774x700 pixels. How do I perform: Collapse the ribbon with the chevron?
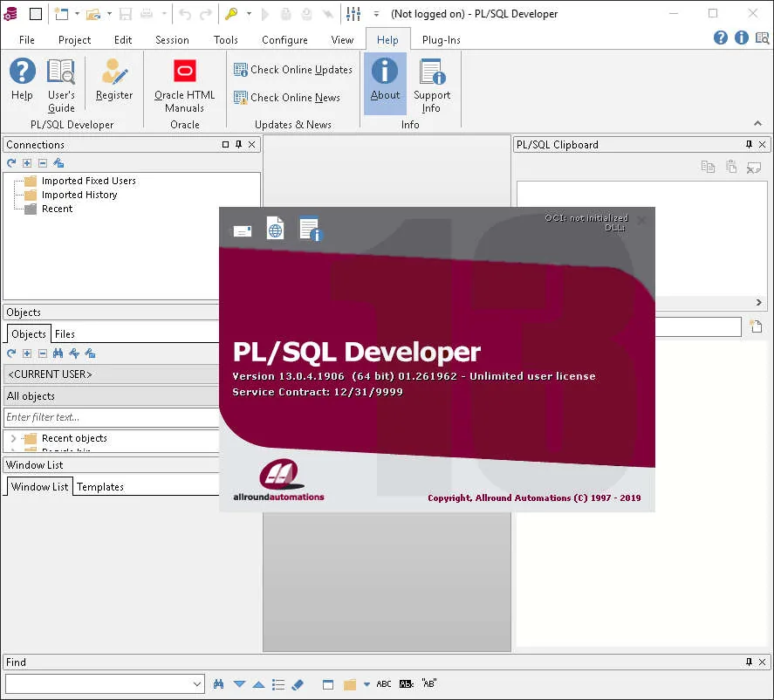[x=757, y=123]
